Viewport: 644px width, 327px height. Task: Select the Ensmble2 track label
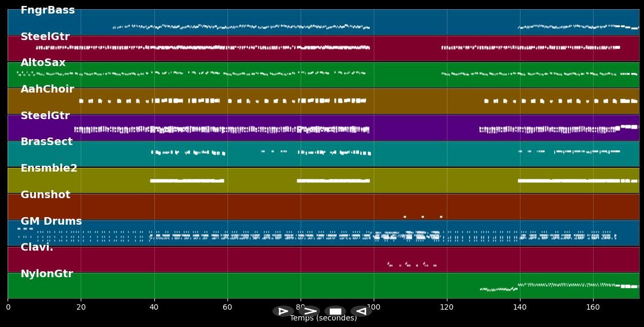point(49,168)
